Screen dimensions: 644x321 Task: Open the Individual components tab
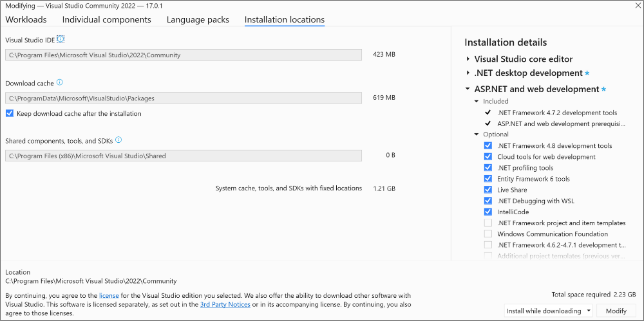click(107, 20)
